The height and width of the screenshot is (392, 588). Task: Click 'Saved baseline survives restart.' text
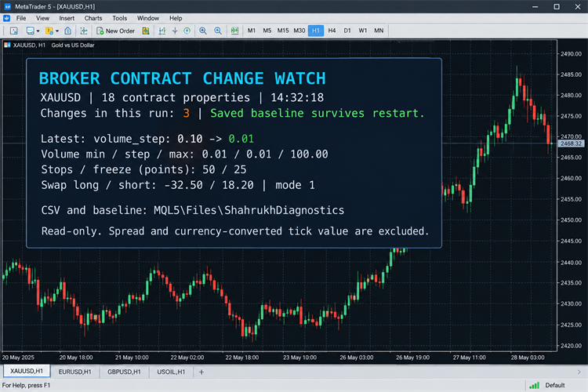(x=318, y=113)
